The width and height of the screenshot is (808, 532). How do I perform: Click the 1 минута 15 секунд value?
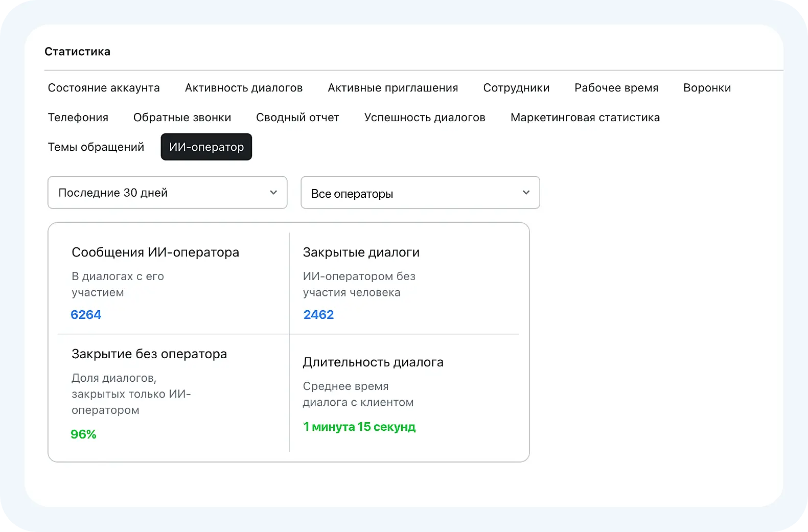(359, 427)
